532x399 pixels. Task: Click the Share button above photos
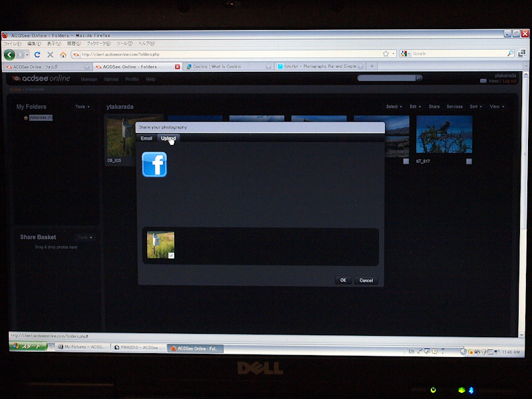coord(434,106)
